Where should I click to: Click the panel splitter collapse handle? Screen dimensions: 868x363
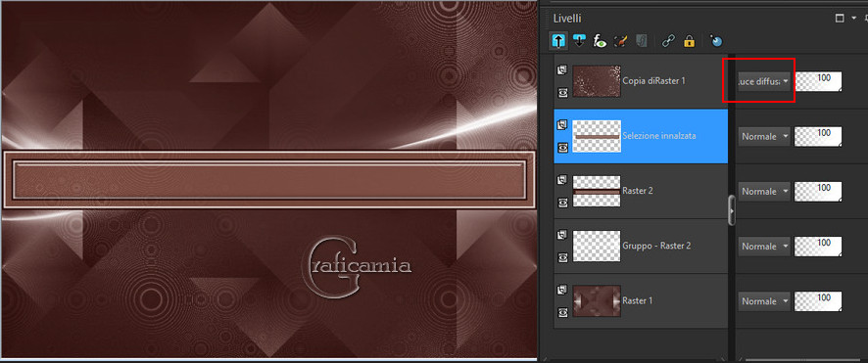[x=732, y=210]
